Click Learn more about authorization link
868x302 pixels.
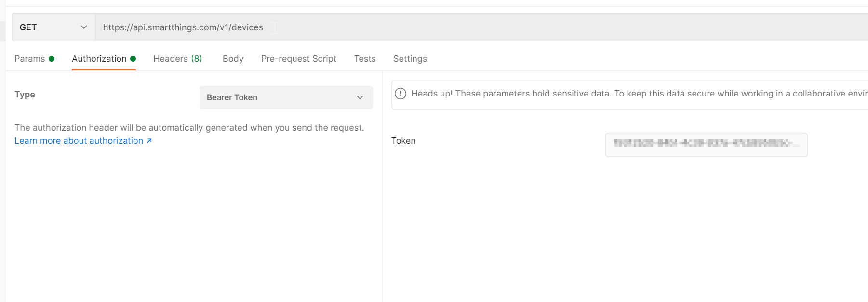click(79, 141)
